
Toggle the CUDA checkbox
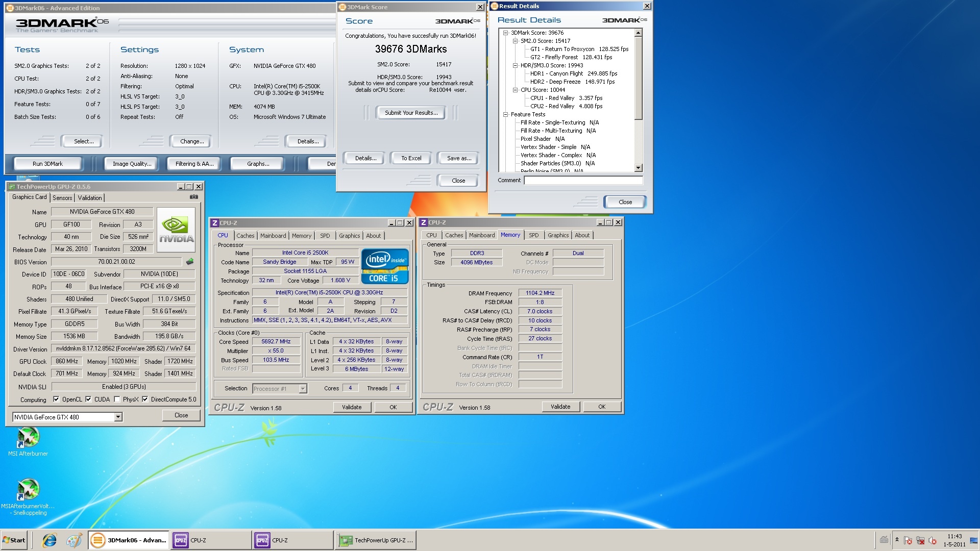pyautogui.click(x=88, y=399)
